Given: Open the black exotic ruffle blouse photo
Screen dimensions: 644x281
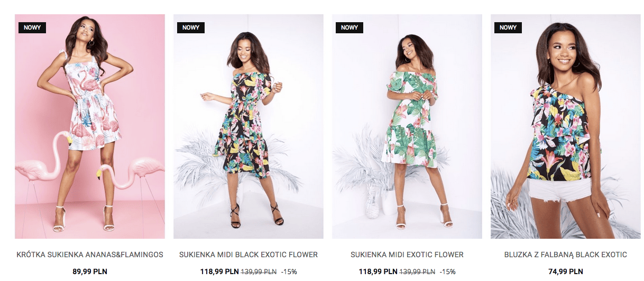Looking at the screenshot, I should (566, 126).
